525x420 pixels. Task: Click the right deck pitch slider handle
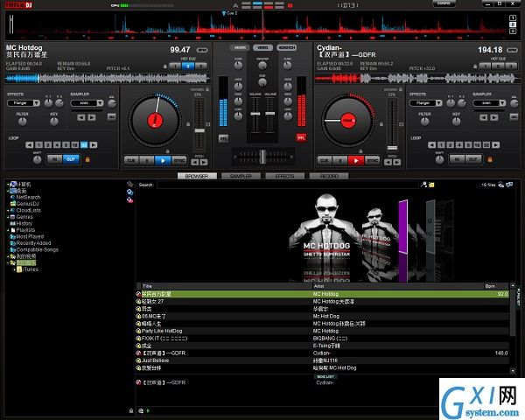[392, 148]
